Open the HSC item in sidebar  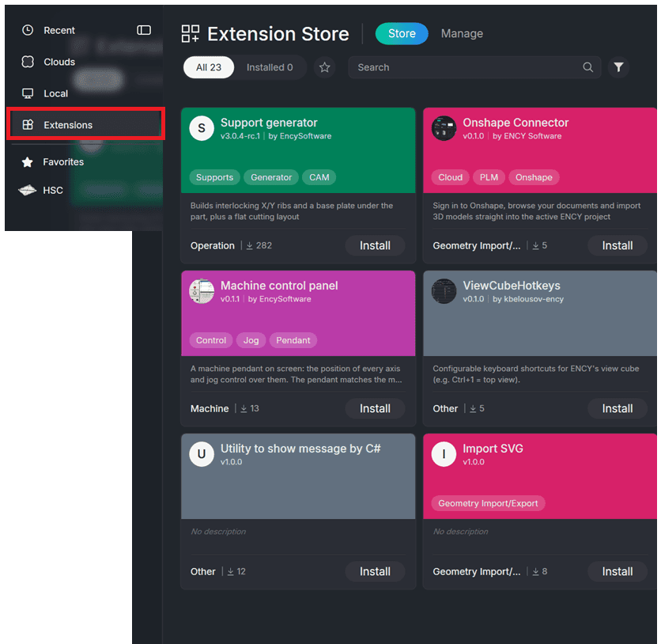[x=53, y=191]
